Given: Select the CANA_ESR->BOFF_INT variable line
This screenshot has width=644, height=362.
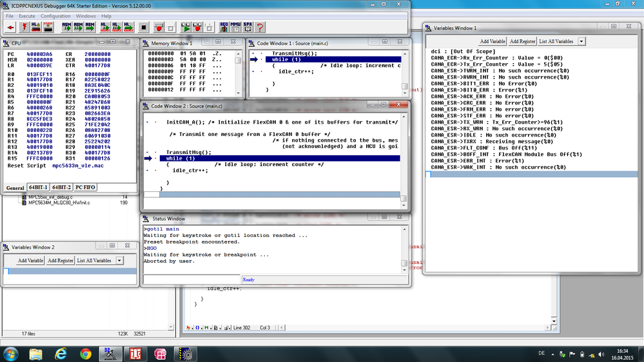Looking at the screenshot, I should coord(507,155).
